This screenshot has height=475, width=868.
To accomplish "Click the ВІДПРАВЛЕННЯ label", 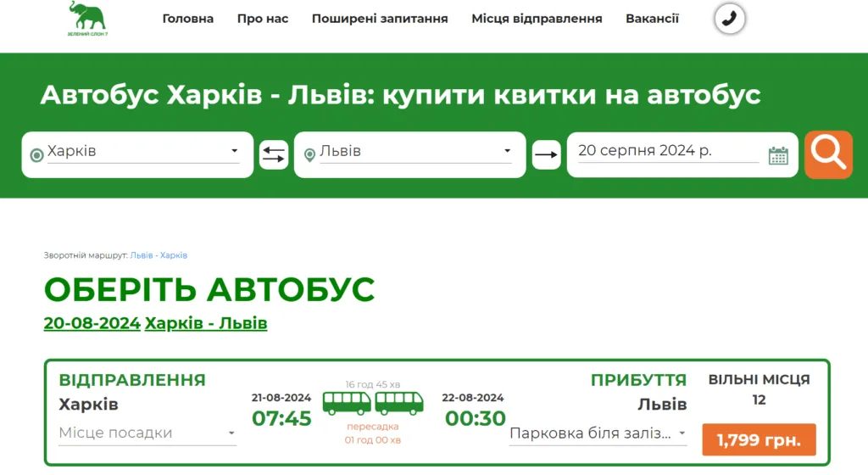I will tap(132, 380).
